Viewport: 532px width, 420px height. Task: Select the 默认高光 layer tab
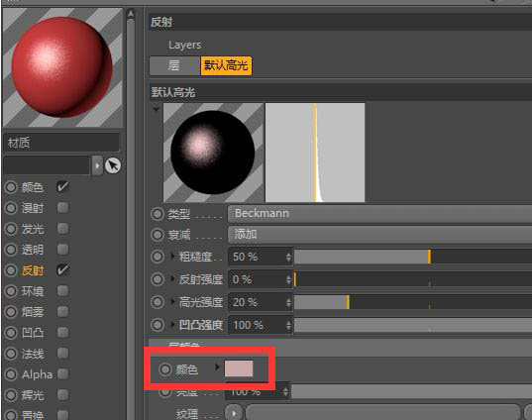[226, 65]
